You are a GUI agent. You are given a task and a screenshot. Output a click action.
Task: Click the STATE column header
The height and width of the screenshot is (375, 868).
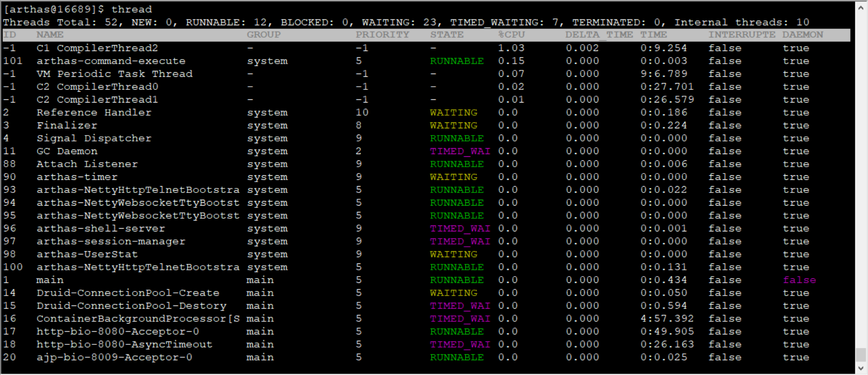tap(447, 35)
